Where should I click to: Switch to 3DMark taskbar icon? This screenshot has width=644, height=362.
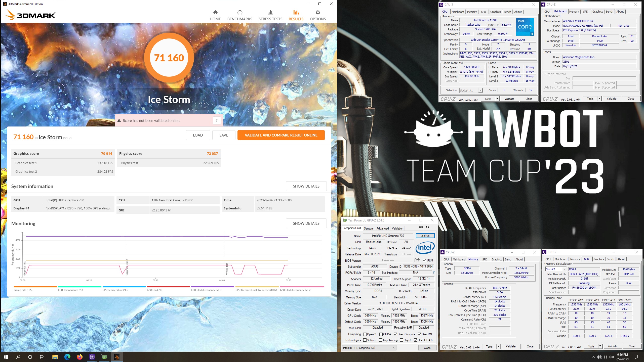pos(116,357)
